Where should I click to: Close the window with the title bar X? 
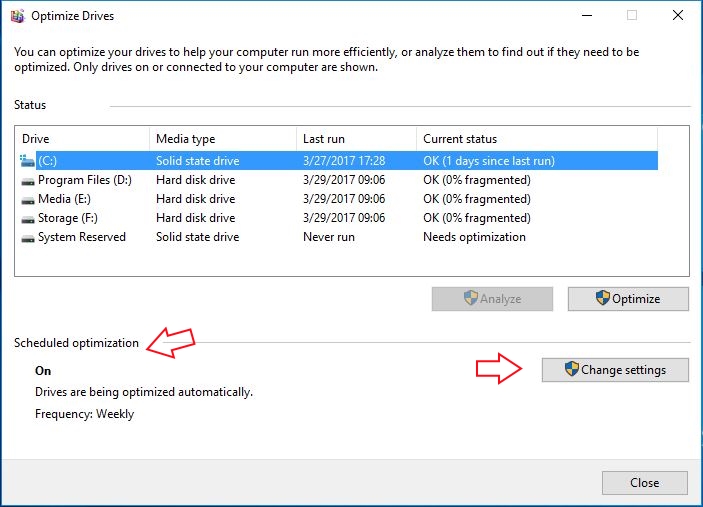click(x=678, y=16)
